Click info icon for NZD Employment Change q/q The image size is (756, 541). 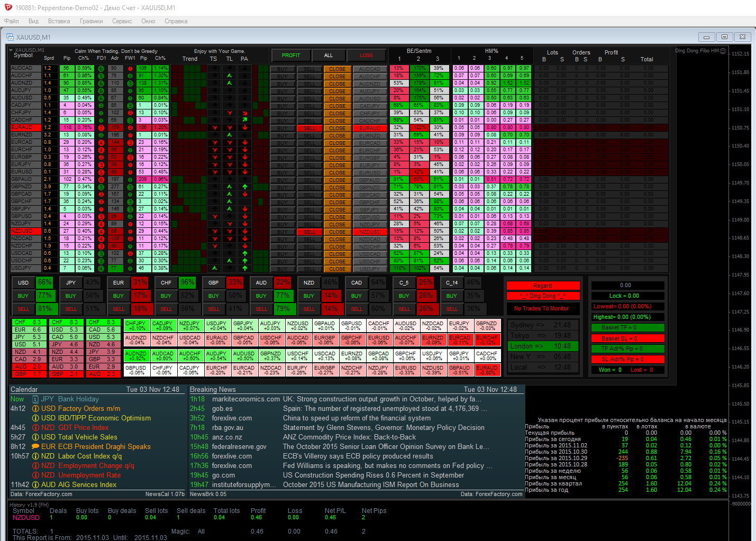(35, 466)
